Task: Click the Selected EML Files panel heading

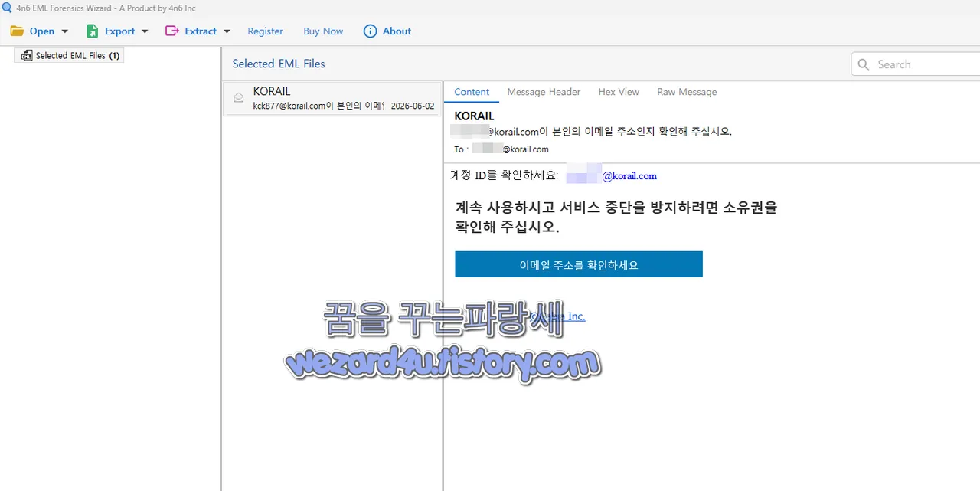Action: [279, 64]
